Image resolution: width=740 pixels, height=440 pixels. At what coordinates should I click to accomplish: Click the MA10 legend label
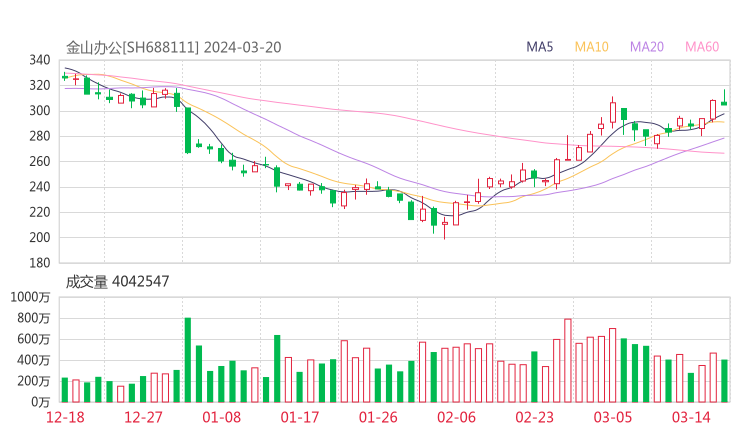(x=591, y=47)
